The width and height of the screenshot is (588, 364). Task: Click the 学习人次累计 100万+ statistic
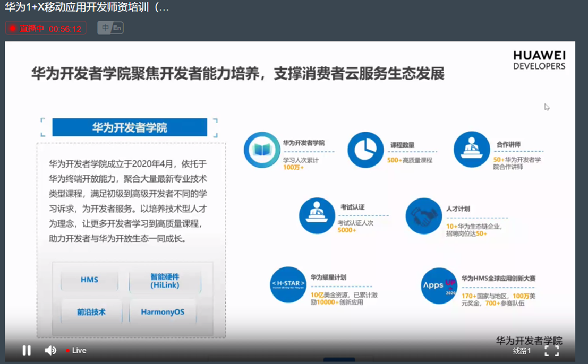pyautogui.click(x=301, y=163)
